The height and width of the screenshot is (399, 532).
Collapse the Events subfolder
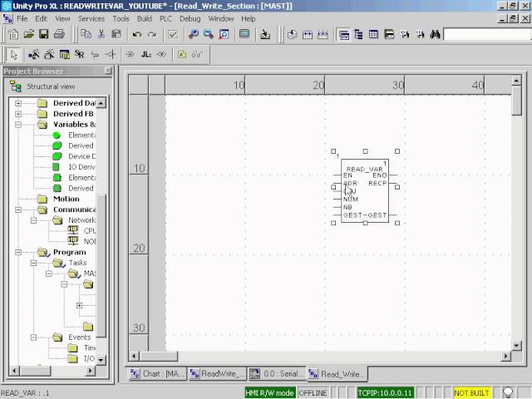click(33, 337)
